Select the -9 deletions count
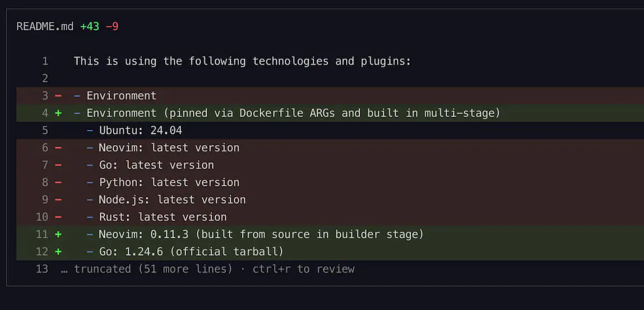Viewport: 644px width, 310px height. point(112,26)
